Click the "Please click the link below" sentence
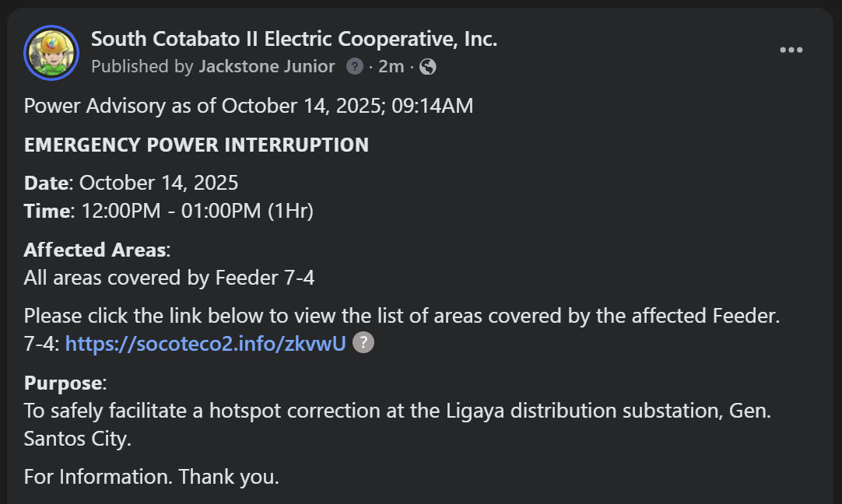842x504 pixels. tap(401, 317)
